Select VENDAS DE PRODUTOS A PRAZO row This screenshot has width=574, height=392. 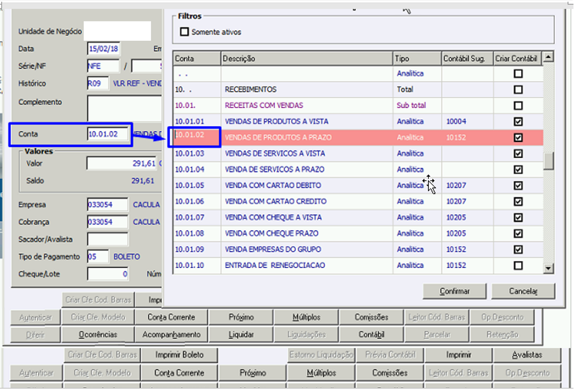click(x=358, y=137)
